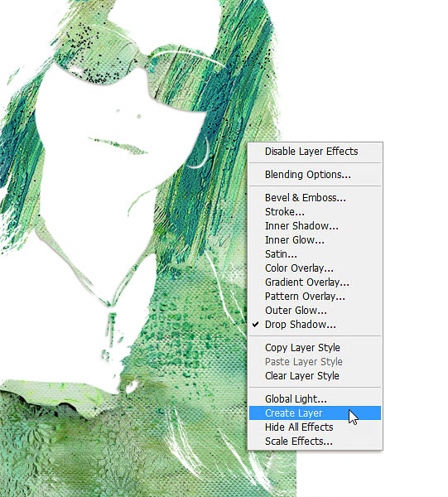Select Pattern Overlay entry
Image resolution: width=448 pixels, height=497 pixels.
click(x=315, y=297)
